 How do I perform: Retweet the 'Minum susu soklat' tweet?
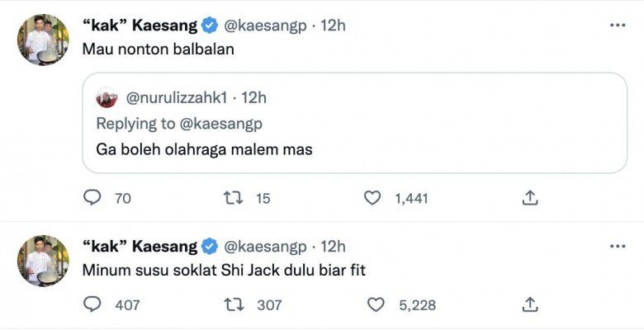click(x=233, y=305)
